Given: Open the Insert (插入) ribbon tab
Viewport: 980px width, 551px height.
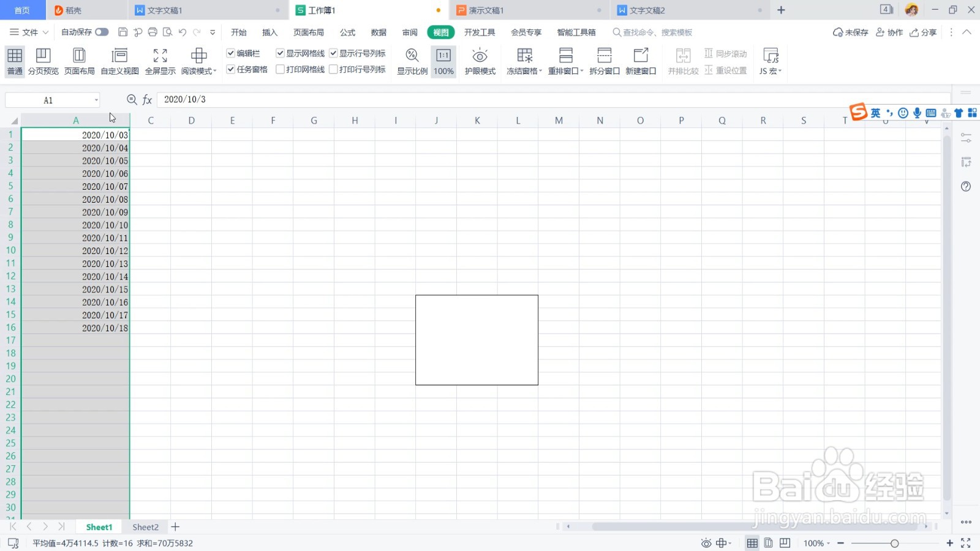Looking at the screenshot, I should pyautogui.click(x=269, y=32).
